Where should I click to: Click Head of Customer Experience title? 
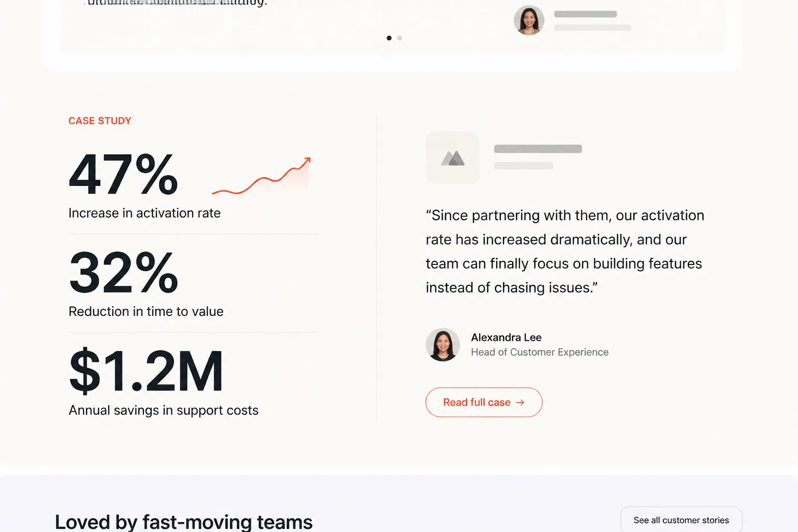[x=540, y=352]
